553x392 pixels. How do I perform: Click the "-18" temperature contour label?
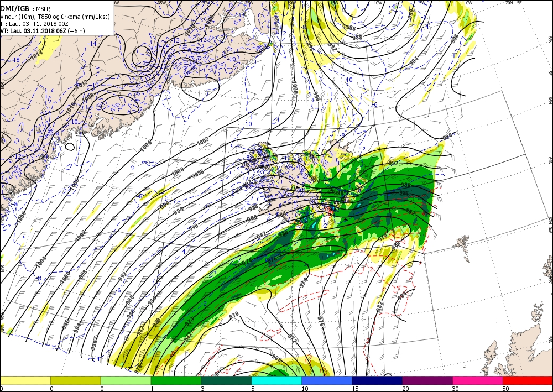tap(15, 60)
